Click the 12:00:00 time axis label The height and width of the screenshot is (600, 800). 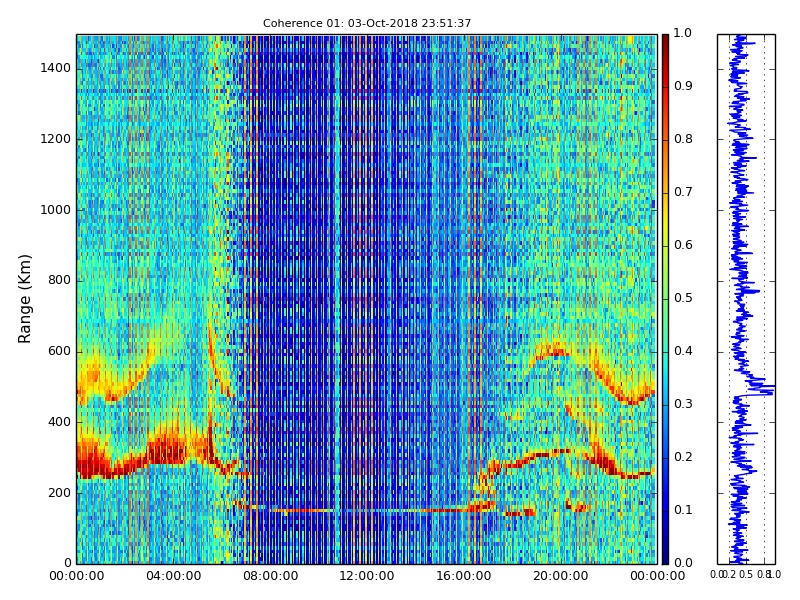[367, 577]
